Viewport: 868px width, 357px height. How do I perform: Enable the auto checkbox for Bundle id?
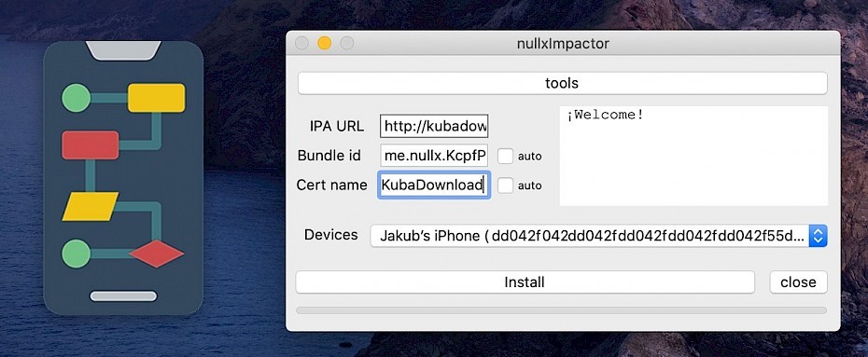point(506,157)
